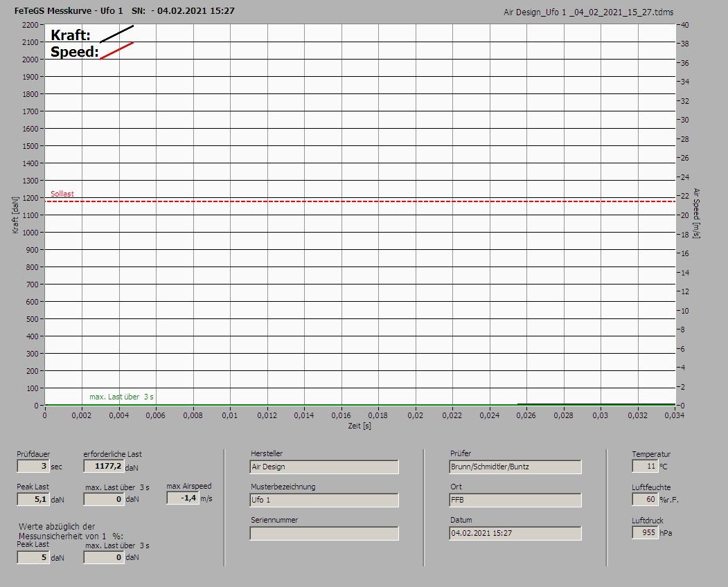Screen dimensions: 728x587
Task: Click the Datum field 04.02.2021 15:27
Action: [x=515, y=534]
